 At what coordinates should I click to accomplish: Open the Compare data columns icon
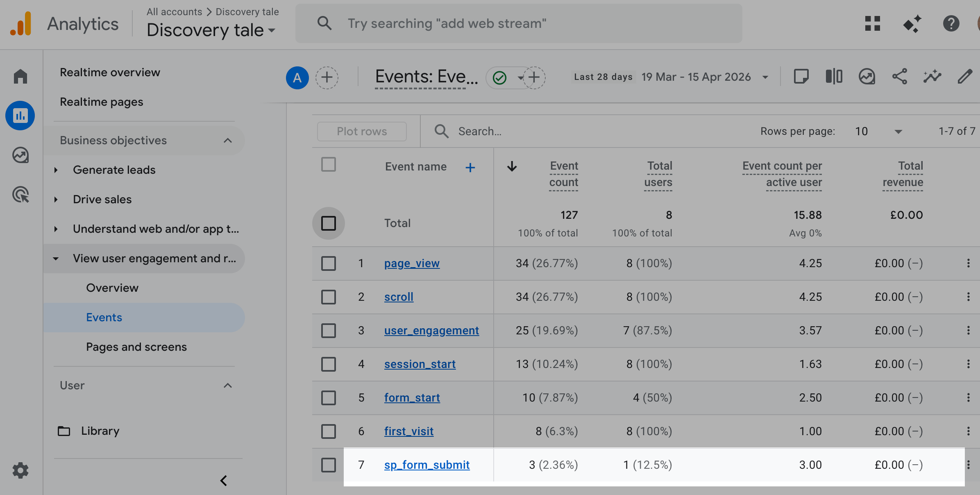pos(834,77)
